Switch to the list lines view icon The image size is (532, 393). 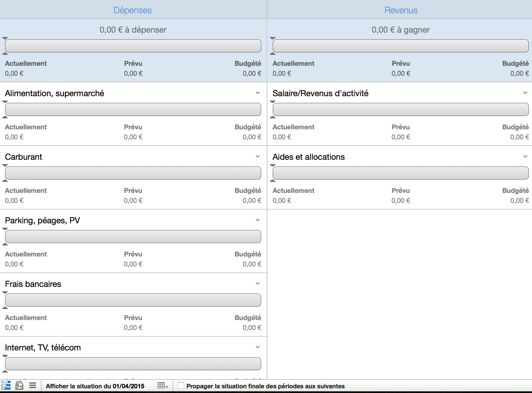click(33, 385)
